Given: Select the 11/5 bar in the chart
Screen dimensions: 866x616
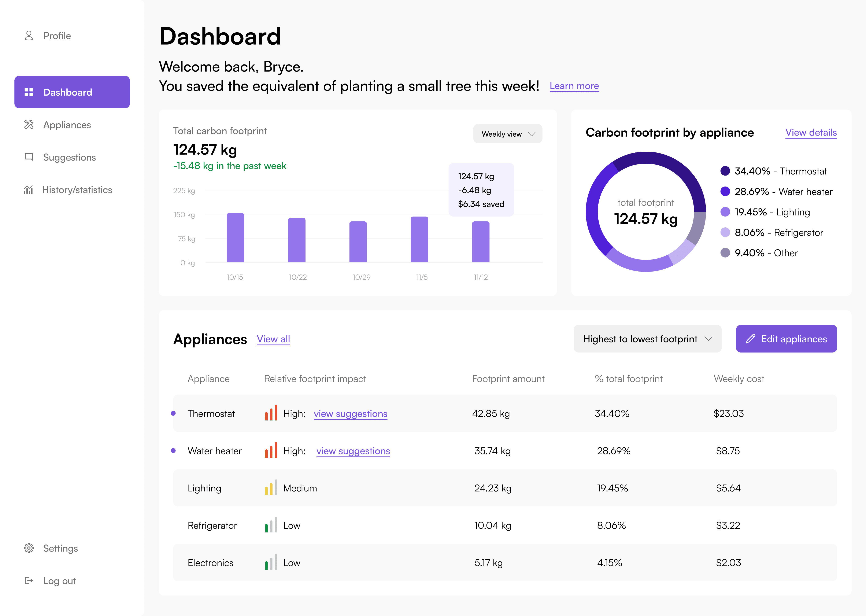Looking at the screenshot, I should pyautogui.click(x=419, y=239).
